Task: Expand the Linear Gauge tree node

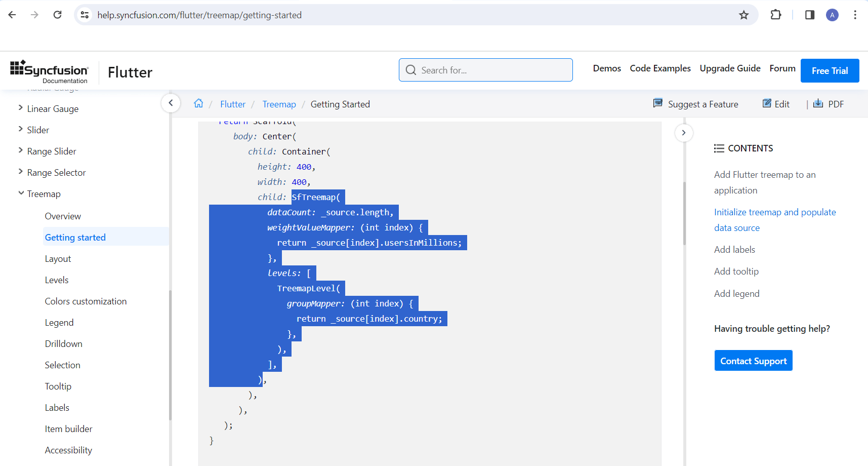Action: (x=21, y=108)
